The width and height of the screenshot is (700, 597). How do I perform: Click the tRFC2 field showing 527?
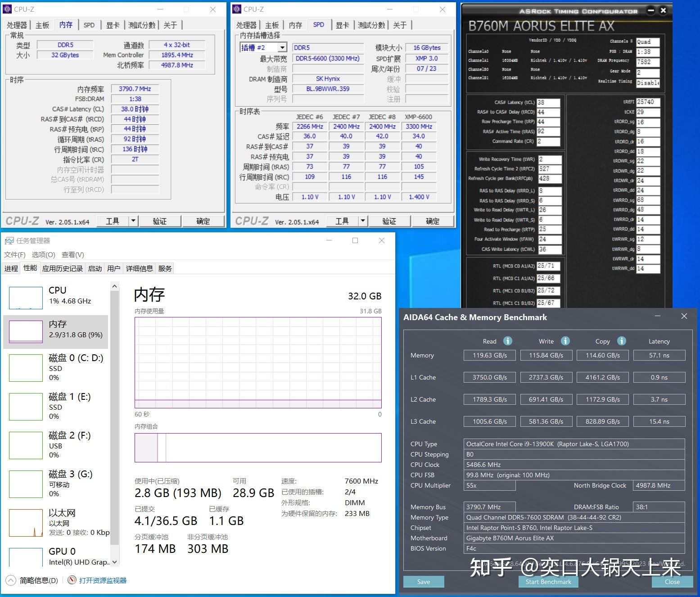550,169
